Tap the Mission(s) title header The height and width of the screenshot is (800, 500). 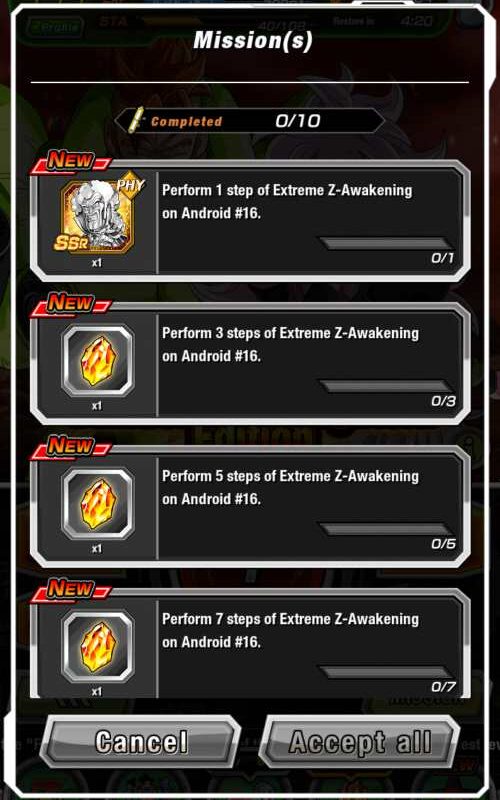click(253, 41)
